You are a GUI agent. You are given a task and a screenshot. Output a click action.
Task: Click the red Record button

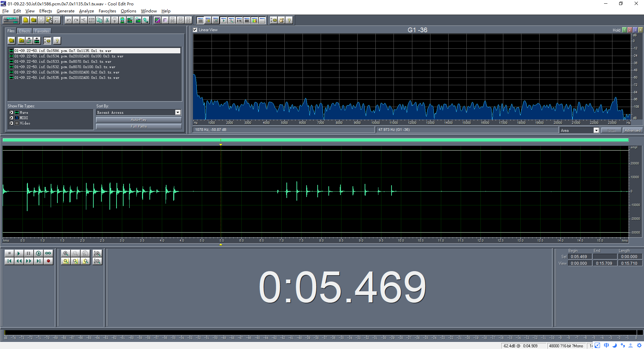[48, 261]
